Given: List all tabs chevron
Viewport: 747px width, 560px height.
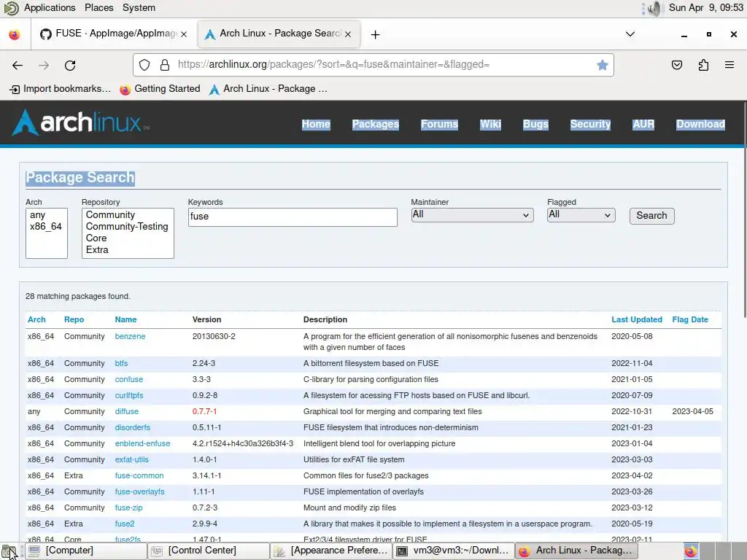Looking at the screenshot, I should click(x=630, y=34).
